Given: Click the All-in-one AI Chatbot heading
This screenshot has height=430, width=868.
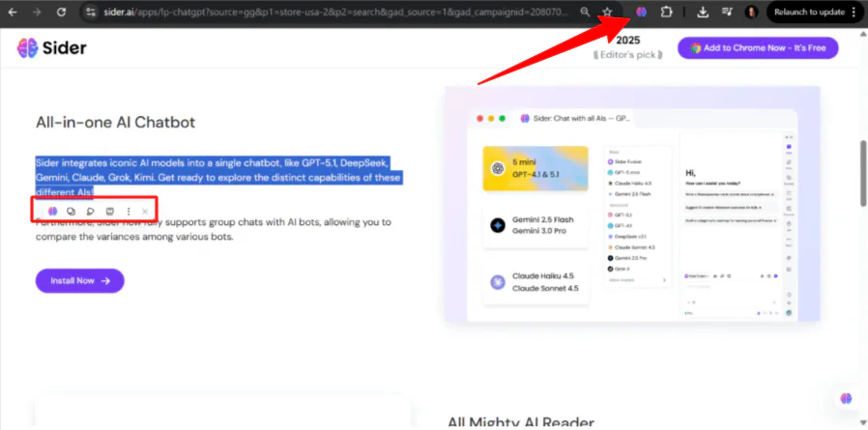Looking at the screenshot, I should click(116, 123).
